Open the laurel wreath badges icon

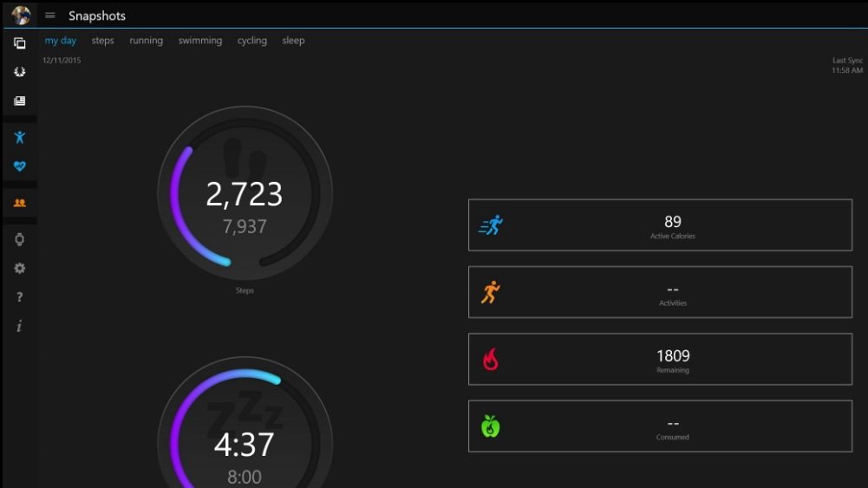coord(19,72)
